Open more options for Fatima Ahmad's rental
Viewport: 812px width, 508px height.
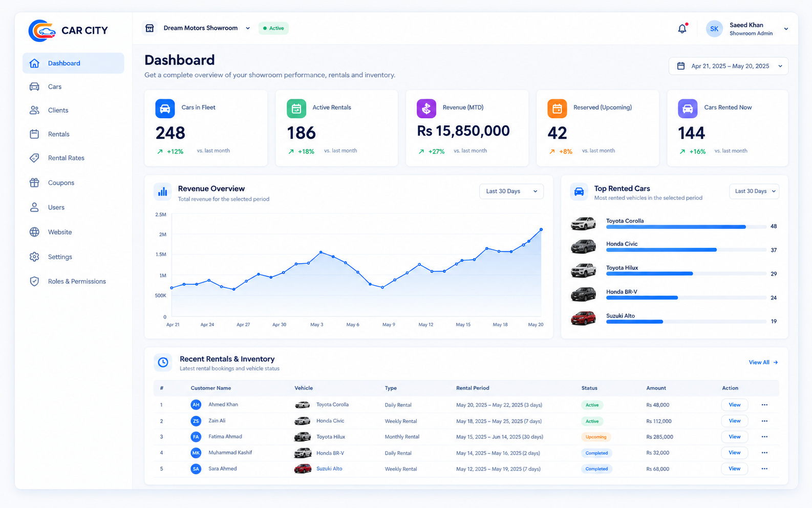click(764, 437)
